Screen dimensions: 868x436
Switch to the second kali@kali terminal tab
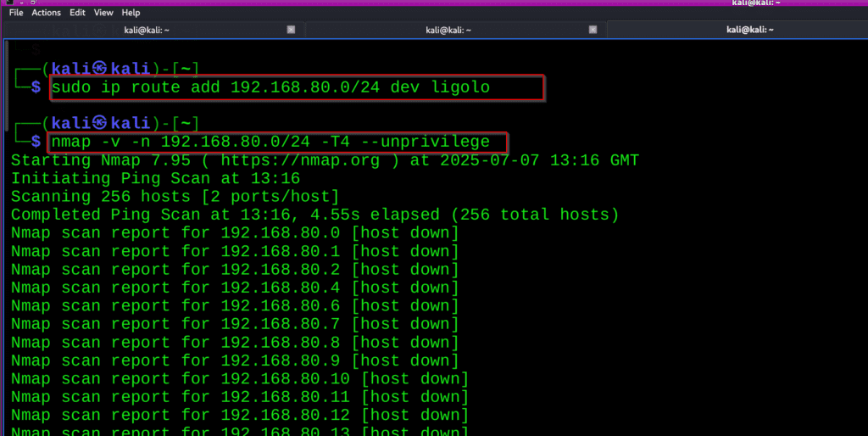(x=448, y=30)
